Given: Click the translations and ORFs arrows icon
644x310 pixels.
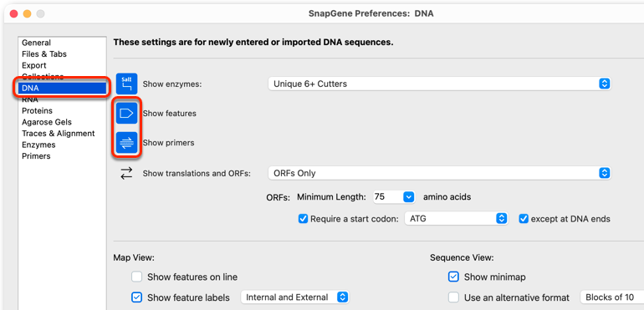Looking at the screenshot, I should coord(126,173).
